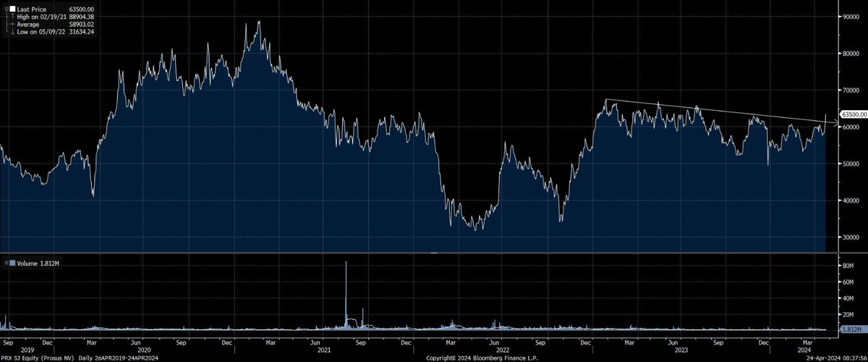Click the 40000 price axis label
868x362 pixels.
coord(850,201)
